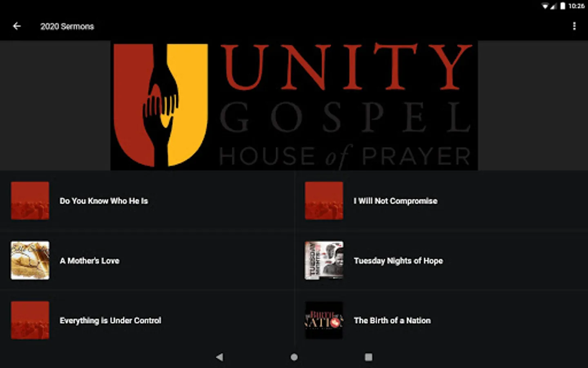Select the Tuesday Nights of Hope title

pos(398,260)
